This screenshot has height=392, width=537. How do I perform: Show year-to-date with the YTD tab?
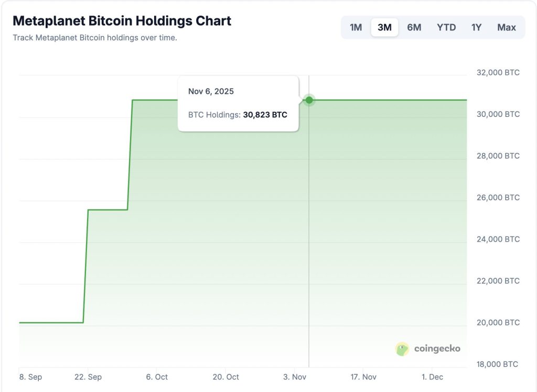[x=446, y=27]
